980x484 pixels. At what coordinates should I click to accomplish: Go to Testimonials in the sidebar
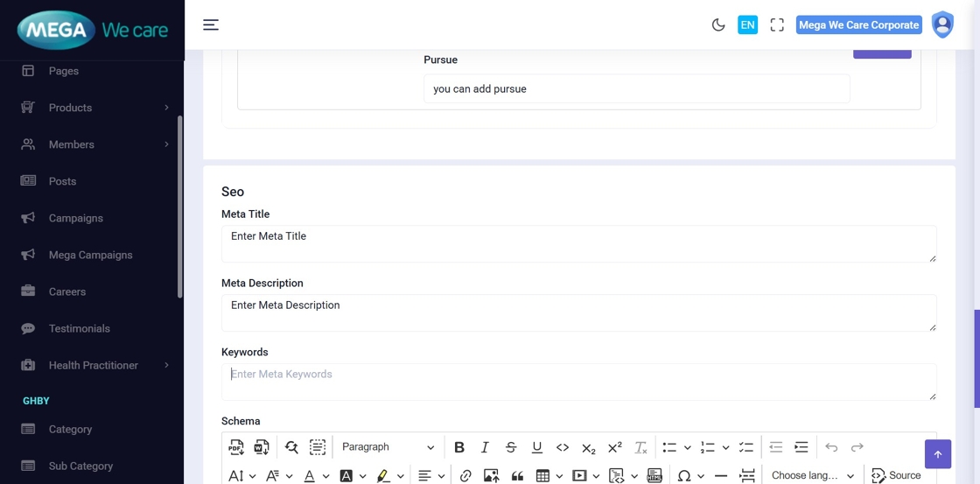coord(79,328)
